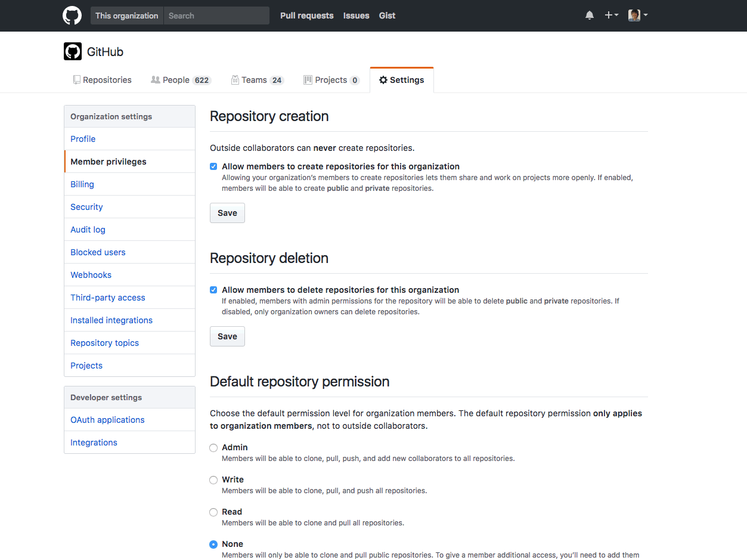This screenshot has width=747, height=560.
Task: Open Blocked users in sidebar
Action: click(129, 252)
